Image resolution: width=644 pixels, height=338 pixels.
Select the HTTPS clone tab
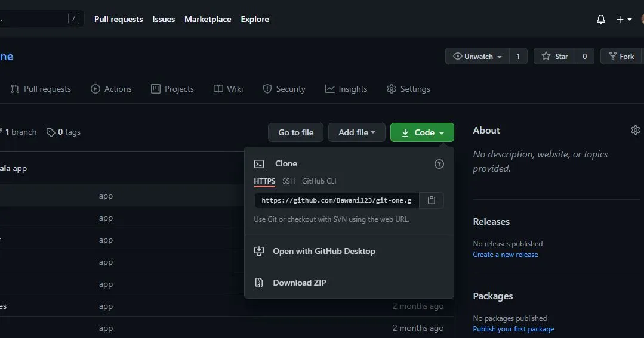(264, 181)
